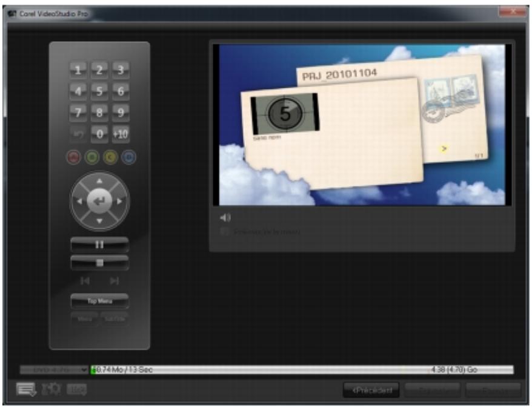Click the red A remote button
532x411 pixels.
click(x=74, y=157)
